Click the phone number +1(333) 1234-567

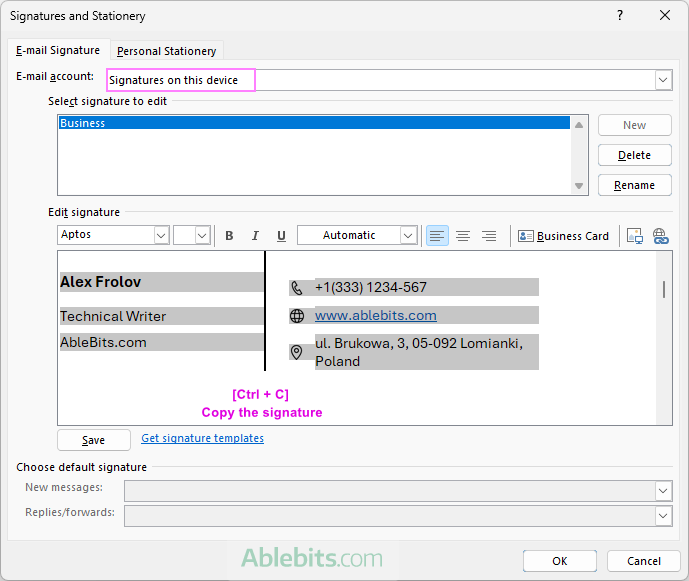[x=371, y=287]
